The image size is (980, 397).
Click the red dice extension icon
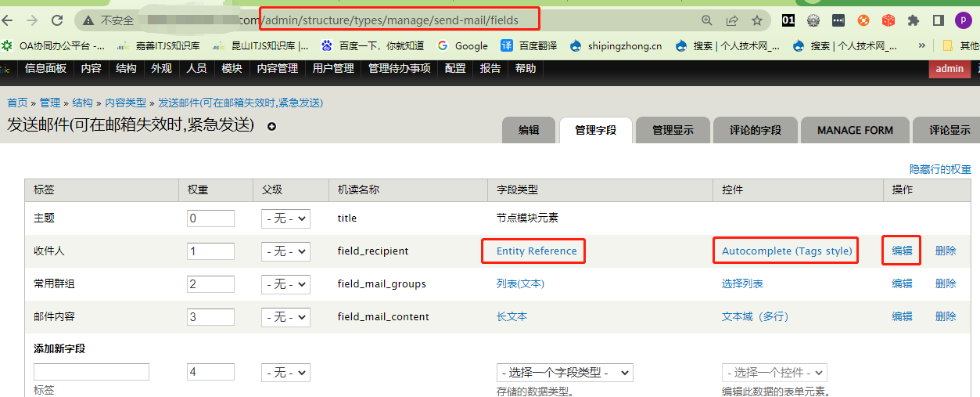(x=888, y=20)
